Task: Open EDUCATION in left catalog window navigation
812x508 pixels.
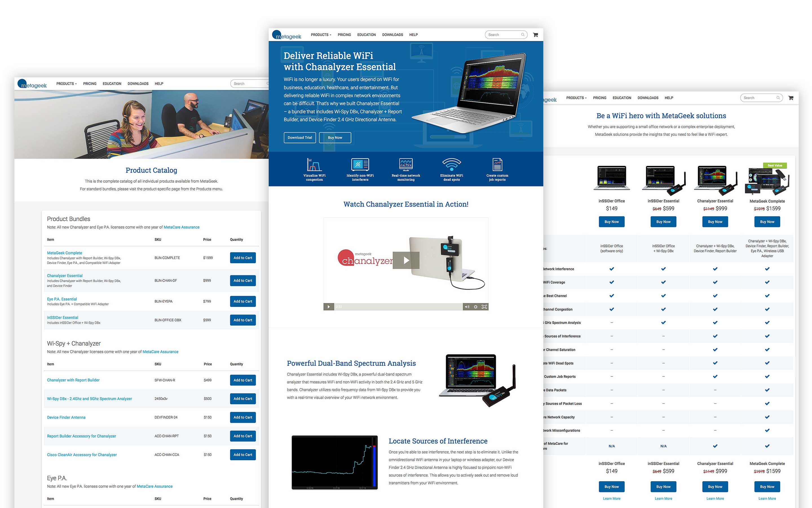Action: tap(112, 84)
